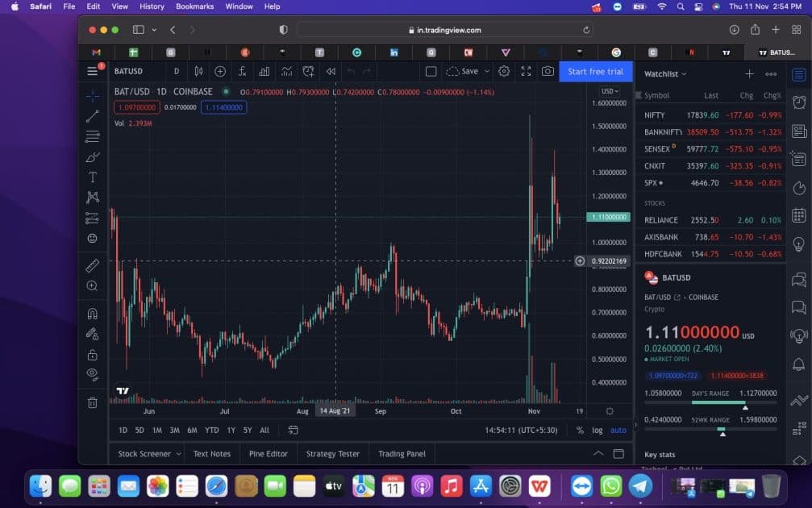Toggle hide all drawings eye icon
This screenshot has width=812, height=508.
(92, 374)
